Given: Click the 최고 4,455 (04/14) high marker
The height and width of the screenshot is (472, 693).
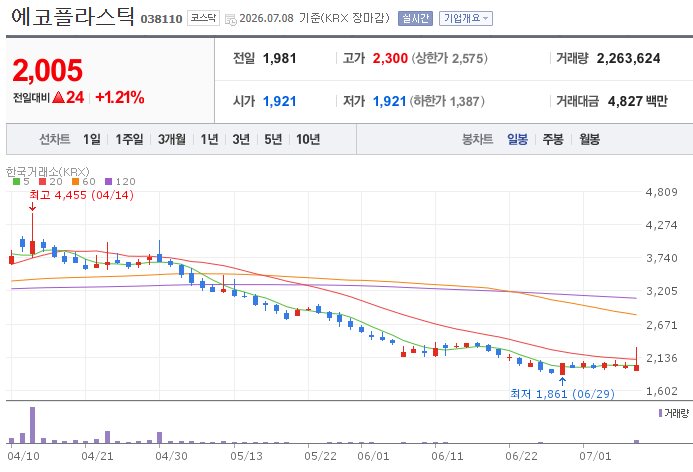Looking at the screenshot, I should (x=81, y=195).
